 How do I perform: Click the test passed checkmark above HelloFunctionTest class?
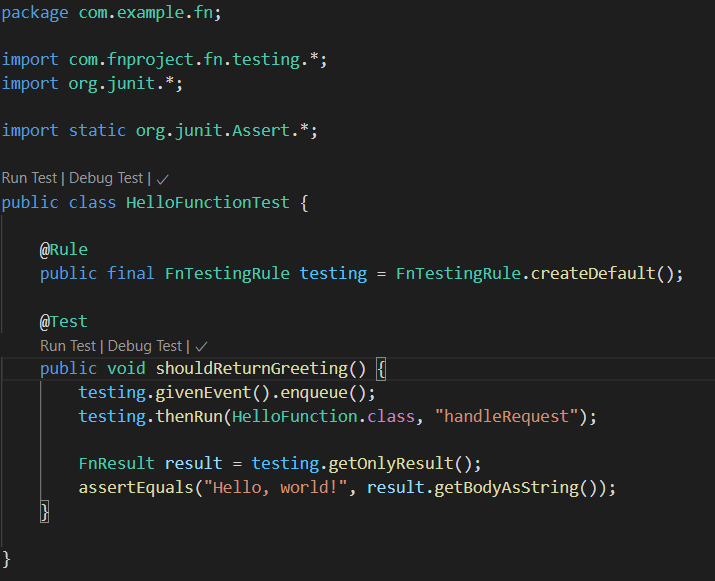[x=163, y=178]
